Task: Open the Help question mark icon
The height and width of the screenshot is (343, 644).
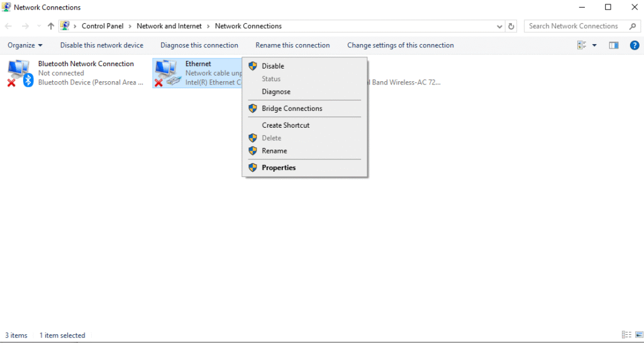Action: (x=635, y=45)
